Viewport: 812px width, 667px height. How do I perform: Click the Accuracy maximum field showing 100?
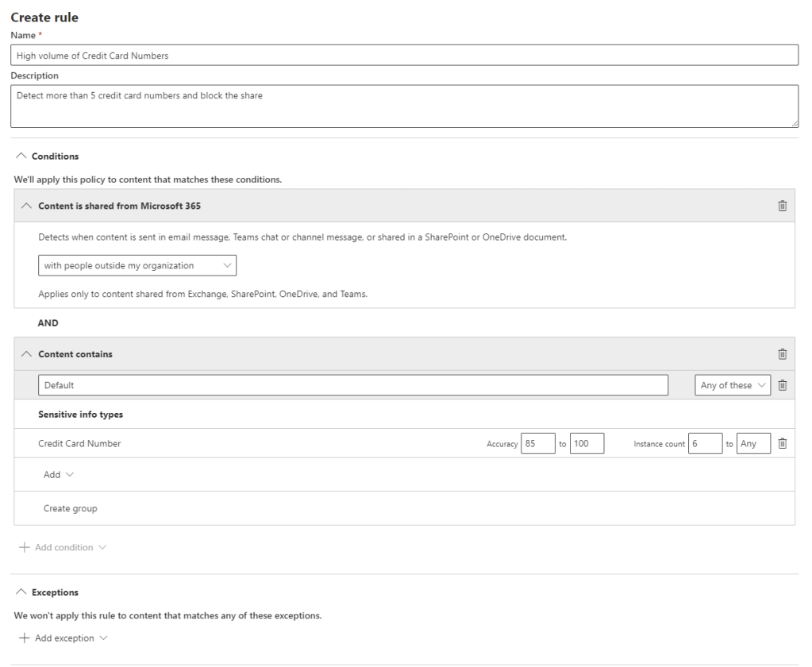[587, 444]
